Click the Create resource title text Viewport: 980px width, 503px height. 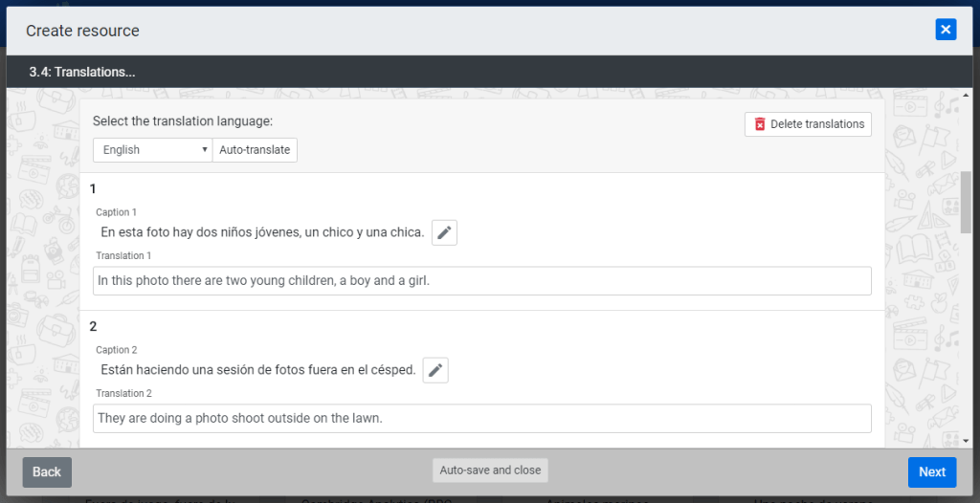[x=82, y=31]
